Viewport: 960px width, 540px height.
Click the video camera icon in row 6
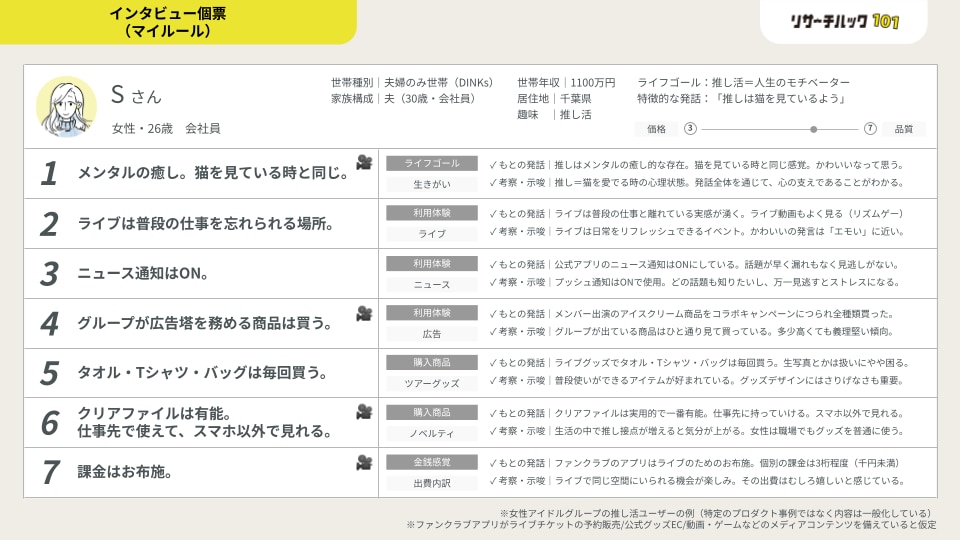pyautogui.click(x=364, y=412)
